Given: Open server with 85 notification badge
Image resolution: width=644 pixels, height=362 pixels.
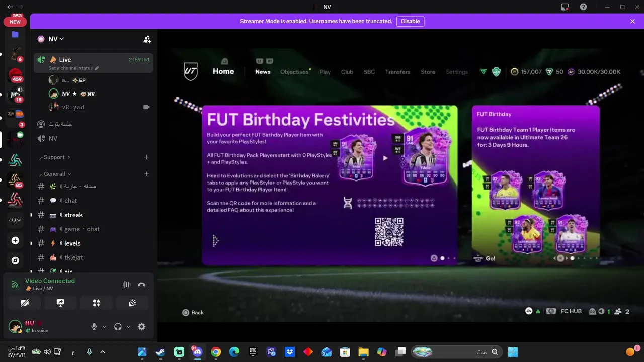Looking at the screenshot, I should point(15,180).
